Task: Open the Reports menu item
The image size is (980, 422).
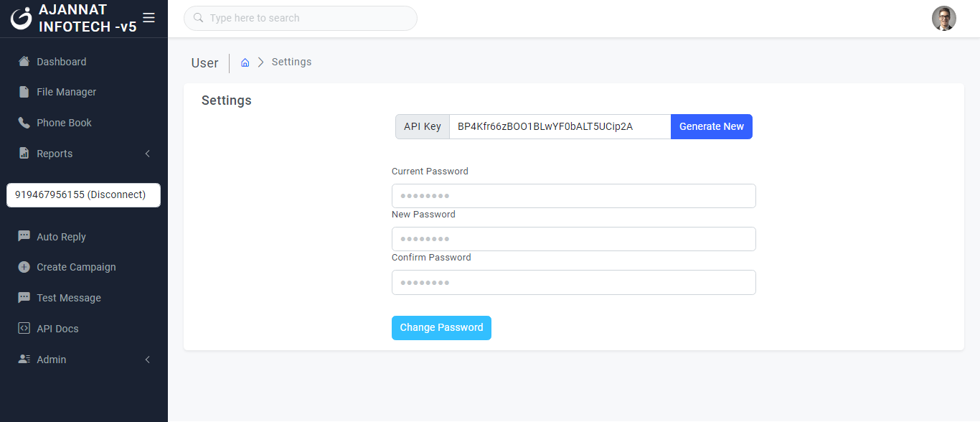Action: (55, 154)
